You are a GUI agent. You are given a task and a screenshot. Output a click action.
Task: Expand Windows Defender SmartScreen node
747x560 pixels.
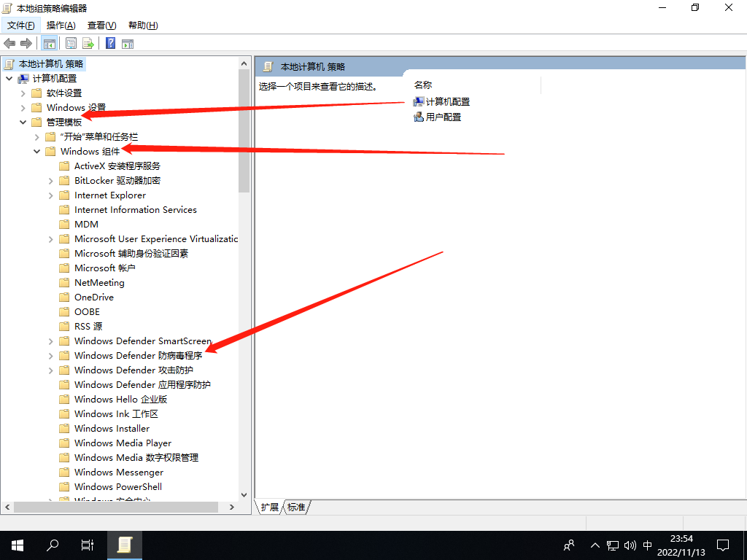click(50, 341)
